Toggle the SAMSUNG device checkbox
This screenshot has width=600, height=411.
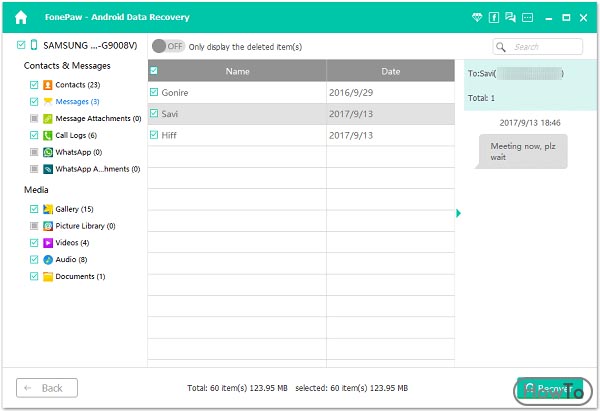click(x=21, y=45)
